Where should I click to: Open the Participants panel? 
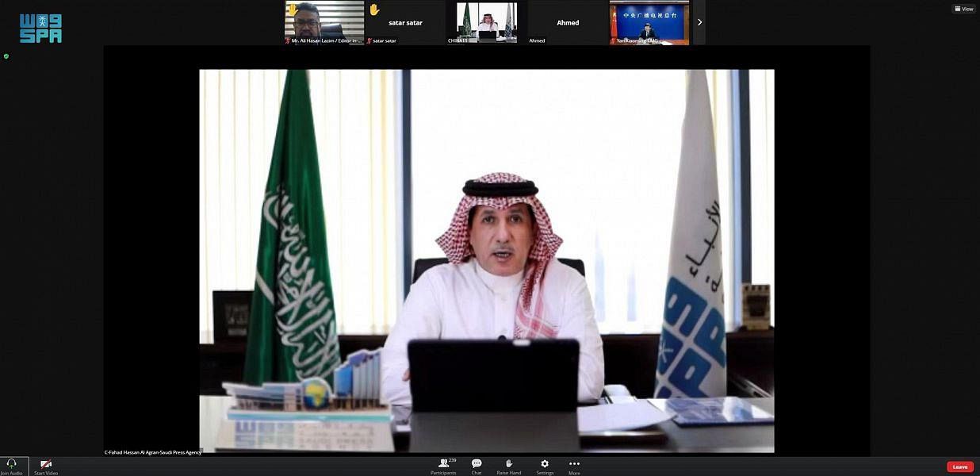click(443, 464)
